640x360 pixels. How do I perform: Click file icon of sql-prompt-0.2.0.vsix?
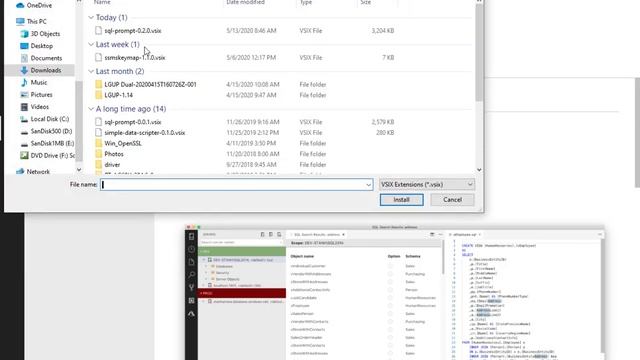tap(98, 31)
